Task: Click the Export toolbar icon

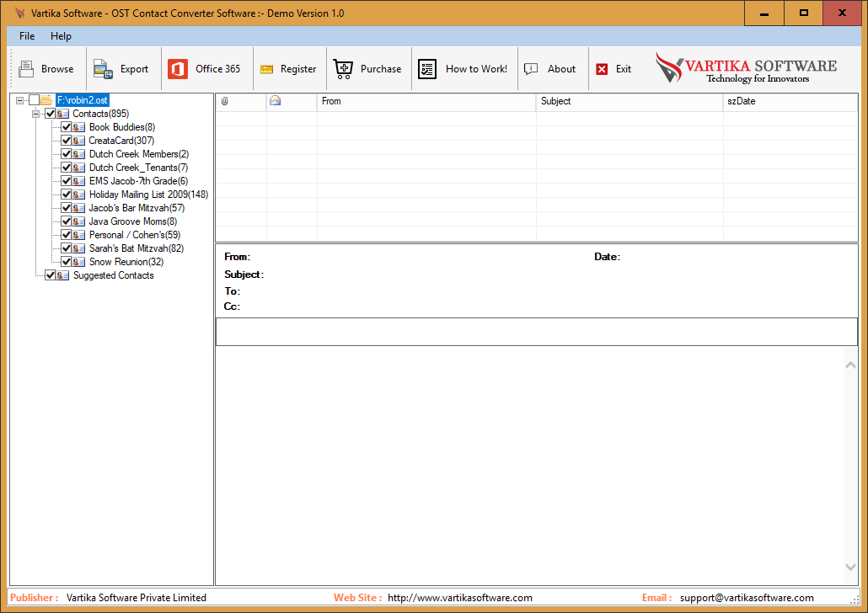Action: 103,68
